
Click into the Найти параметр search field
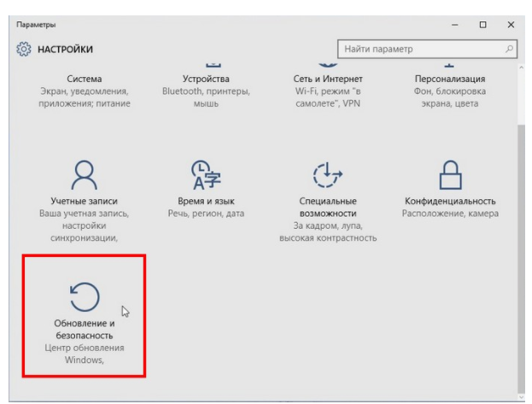(427, 50)
